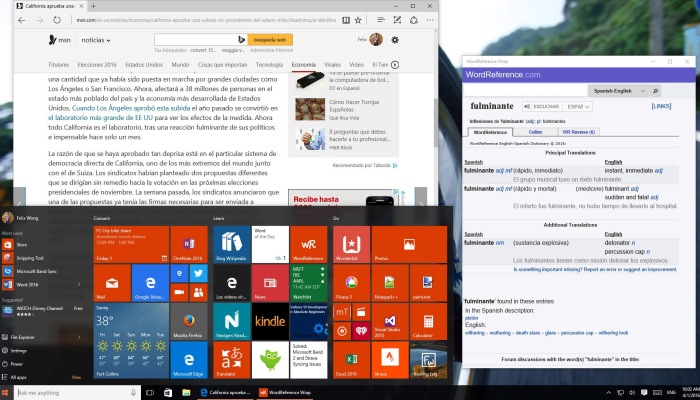This screenshot has height=400, width=700.
Task: Click the WordReference search magnifier button
Action: coord(655,91)
